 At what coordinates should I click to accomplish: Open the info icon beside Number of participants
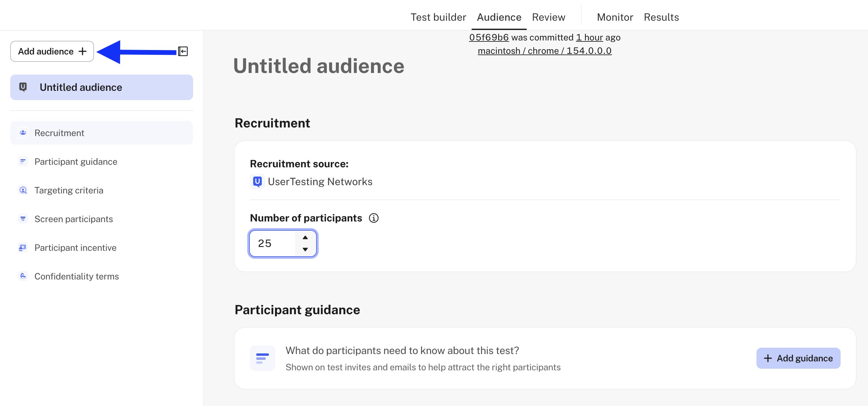coord(373,218)
